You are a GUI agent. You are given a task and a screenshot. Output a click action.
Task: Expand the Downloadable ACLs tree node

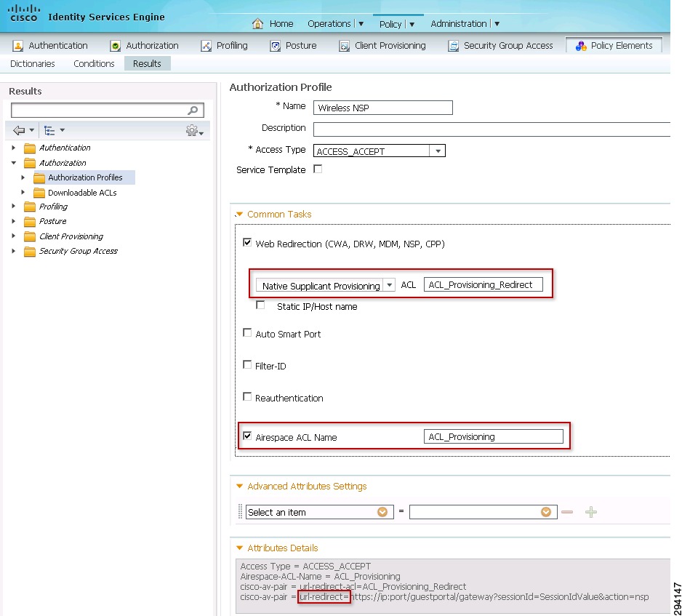[x=23, y=192]
